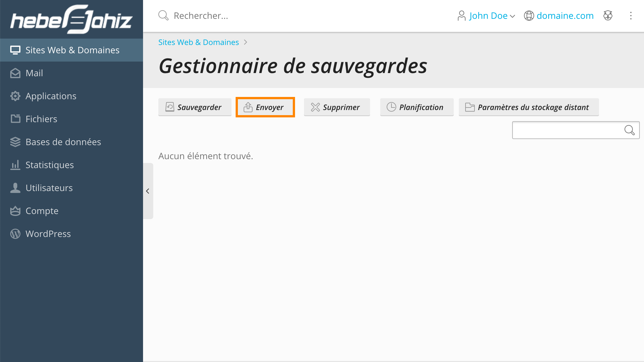This screenshot has height=362, width=644.
Task: Click the Supprimer button
Action: pos(337,107)
